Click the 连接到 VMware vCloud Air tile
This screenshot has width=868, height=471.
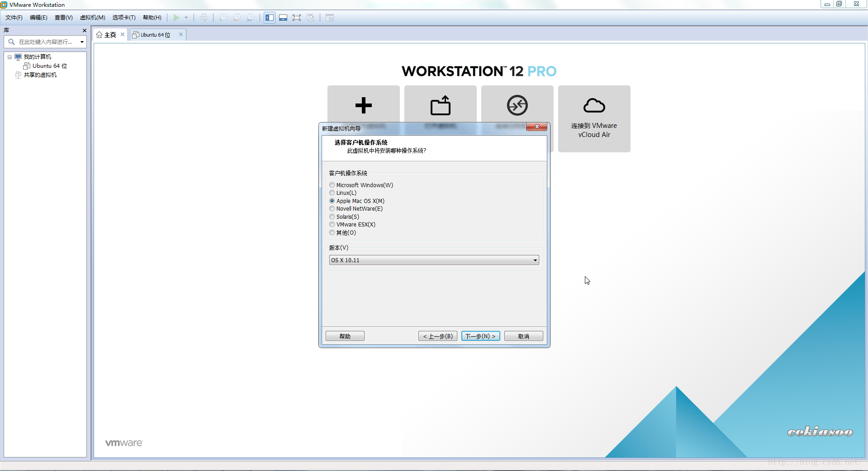(594, 119)
